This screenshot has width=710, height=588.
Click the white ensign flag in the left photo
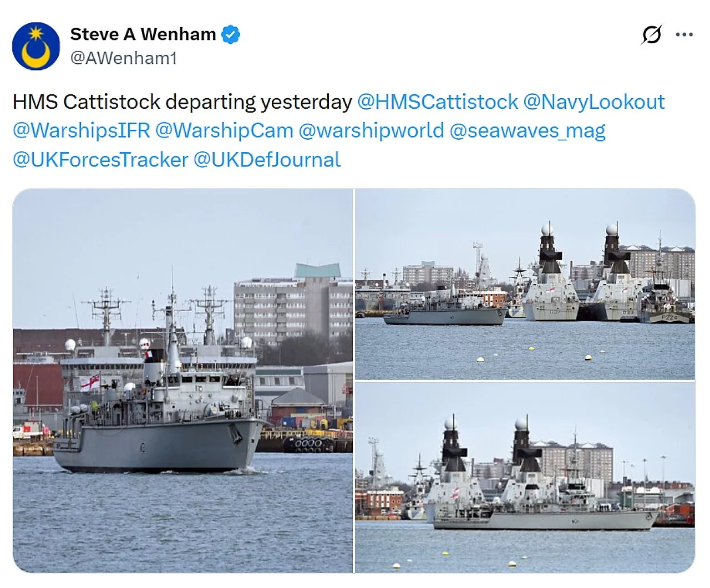(x=90, y=382)
